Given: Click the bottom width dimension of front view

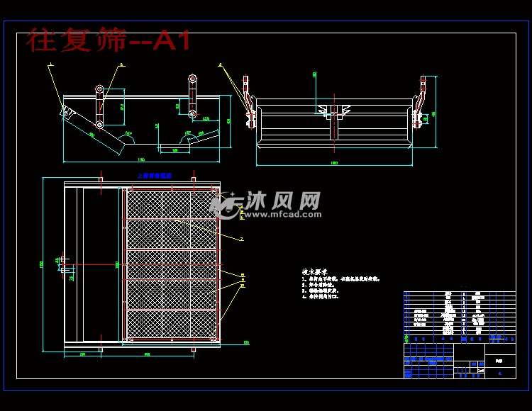Looking at the screenshot, I should 334,163.
